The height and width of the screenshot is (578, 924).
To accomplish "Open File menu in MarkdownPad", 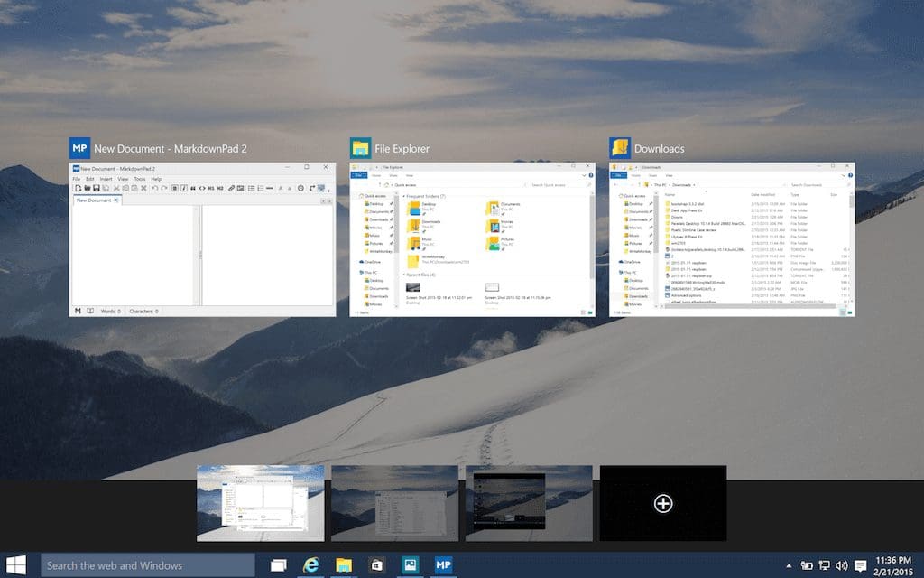I will pos(76,179).
